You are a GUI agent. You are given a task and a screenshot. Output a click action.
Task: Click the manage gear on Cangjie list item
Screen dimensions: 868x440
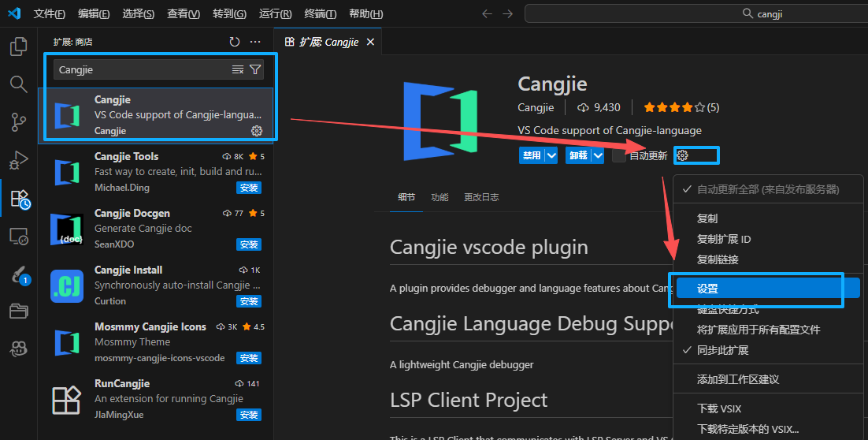(x=257, y=131)
